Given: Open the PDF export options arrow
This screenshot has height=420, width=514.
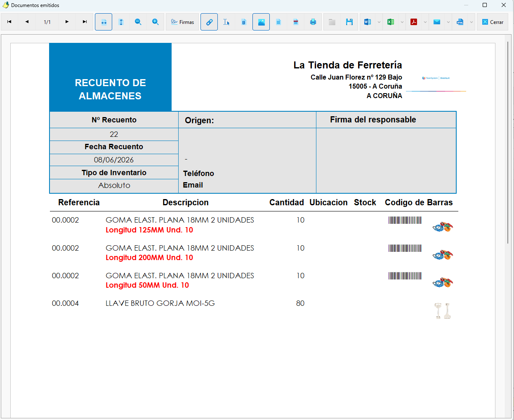Looking at the screenshot, I should (425, 22).
